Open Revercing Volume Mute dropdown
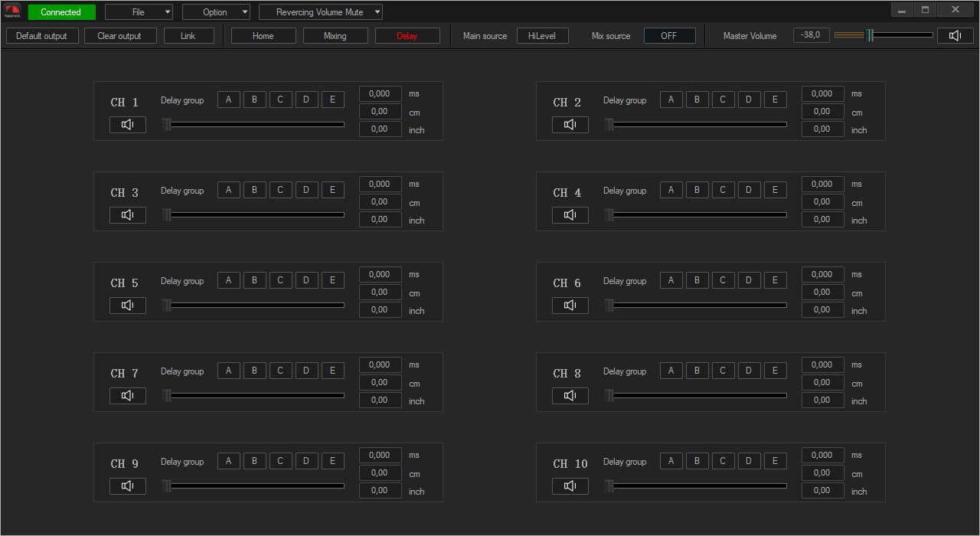The image size is (980, 536). [x=320, y=12]
